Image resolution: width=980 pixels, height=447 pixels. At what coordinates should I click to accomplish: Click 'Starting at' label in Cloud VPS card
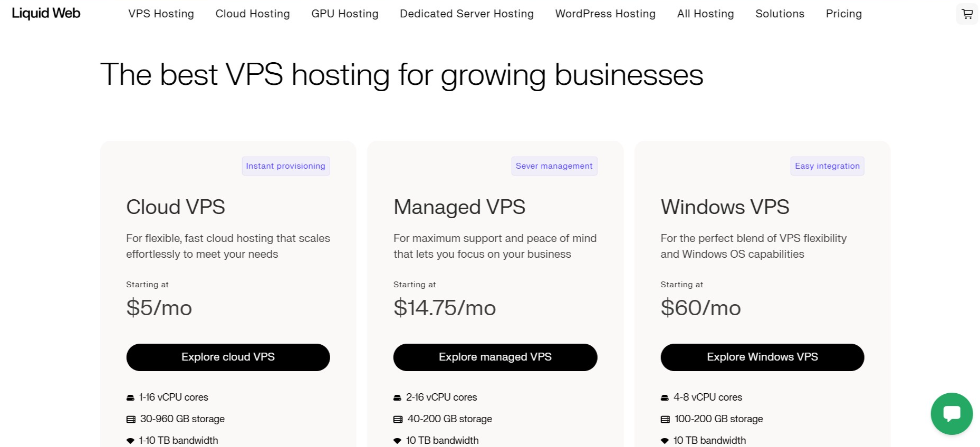pos(147,285)
